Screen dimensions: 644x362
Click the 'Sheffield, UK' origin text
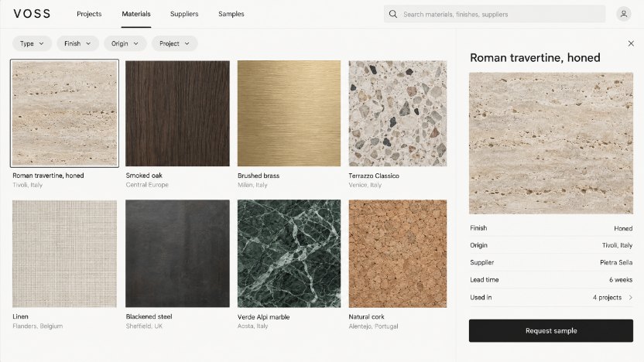click(x=144, y=326)
